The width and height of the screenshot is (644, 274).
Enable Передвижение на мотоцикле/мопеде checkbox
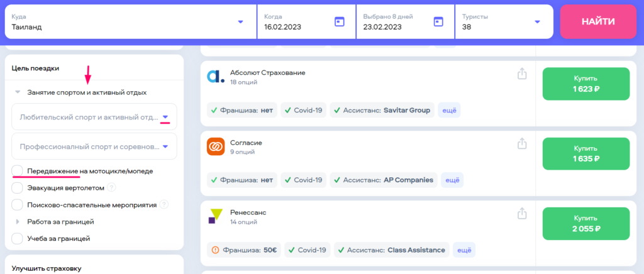click(18, 171)
